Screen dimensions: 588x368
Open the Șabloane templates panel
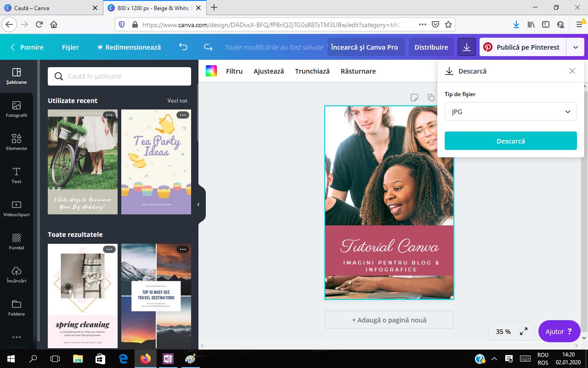click(x=17, y=76)
